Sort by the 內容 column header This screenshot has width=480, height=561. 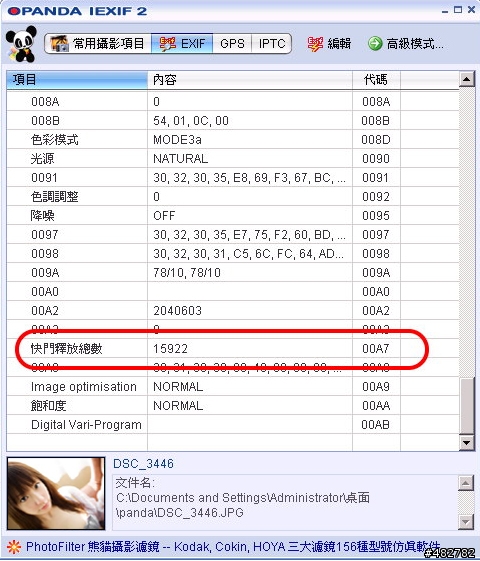click(x=250, y=79)
